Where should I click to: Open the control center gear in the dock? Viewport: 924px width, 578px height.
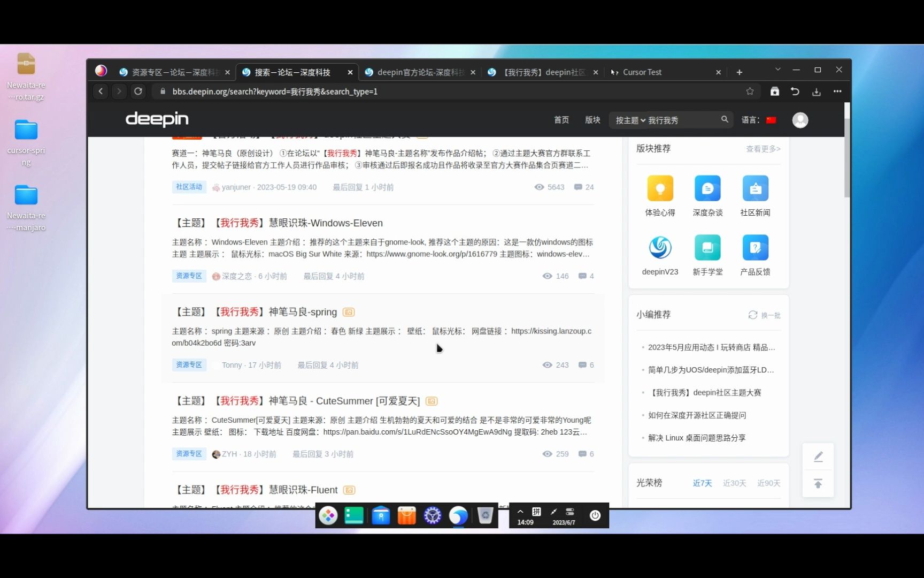click(433, 515)
